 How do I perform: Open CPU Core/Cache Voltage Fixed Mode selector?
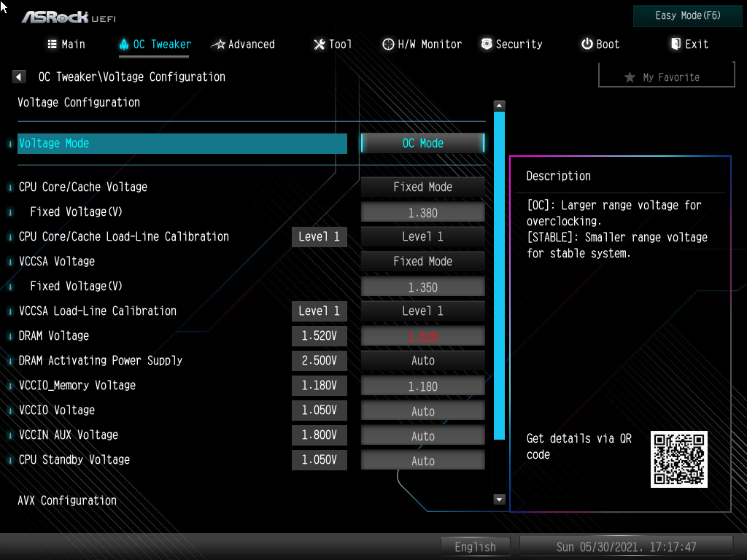click(x=422, y=187)
